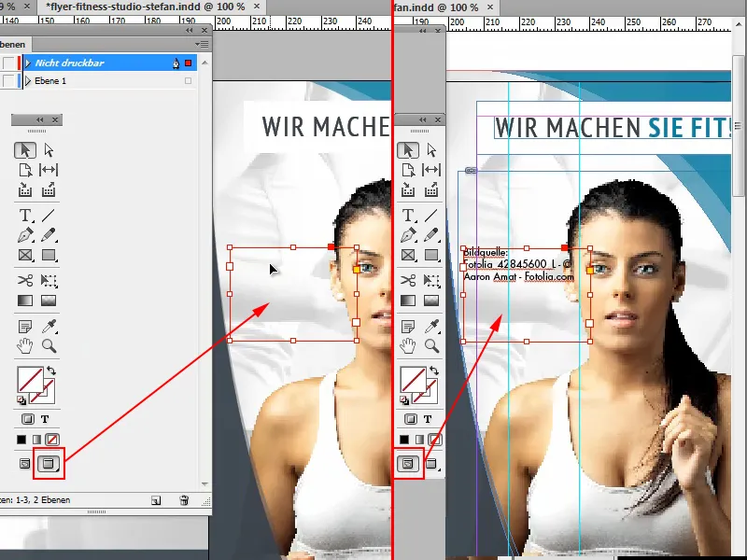The width and height of the screenshot is (747, 560).
Task: Pick the Zoom magnifier tool in the right toolbox
Action: pyautogui.click(x=432, y=345)
